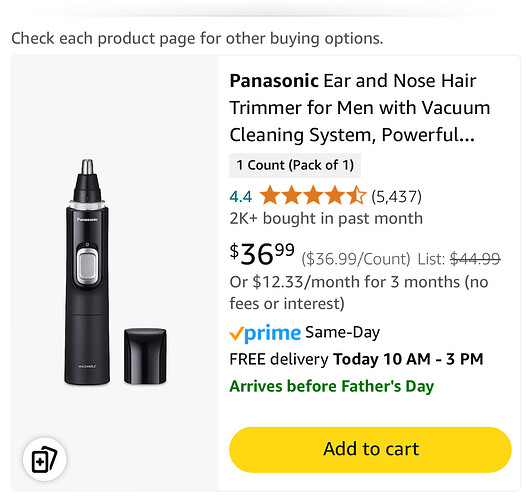Click the trimmer cap in the product image
Viewport: 532px width, 499px height.
[x=145, y=356]
